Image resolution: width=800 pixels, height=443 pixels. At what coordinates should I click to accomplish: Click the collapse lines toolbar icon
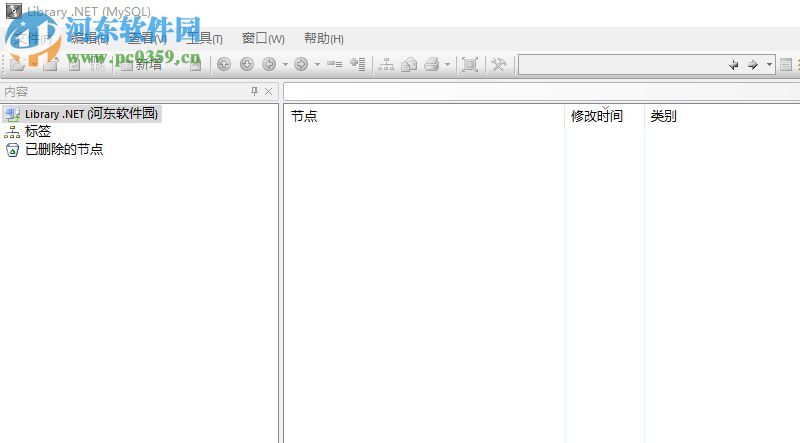click(x=335, y=64)
